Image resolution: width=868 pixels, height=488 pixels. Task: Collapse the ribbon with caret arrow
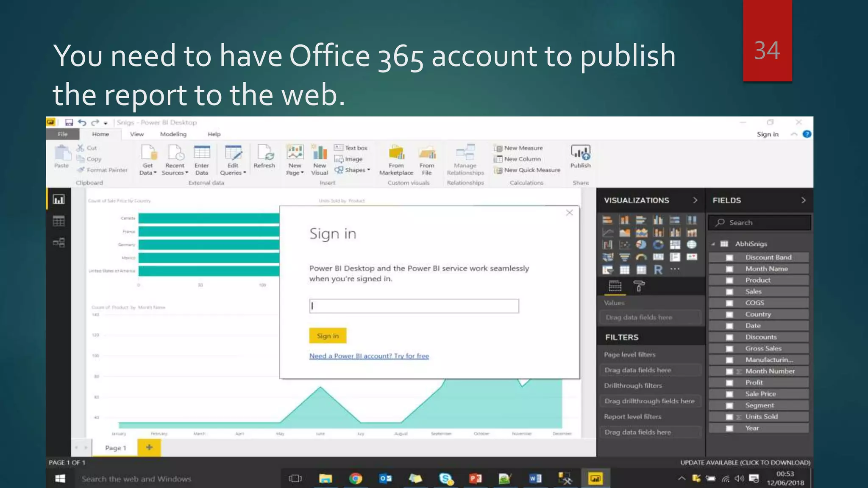tap(794, 134)
